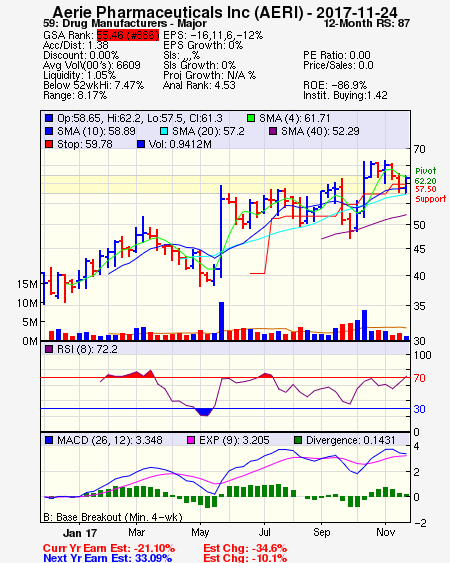
Task: Click the Vol: 0.9412M legend text
Action: (180, 144)
